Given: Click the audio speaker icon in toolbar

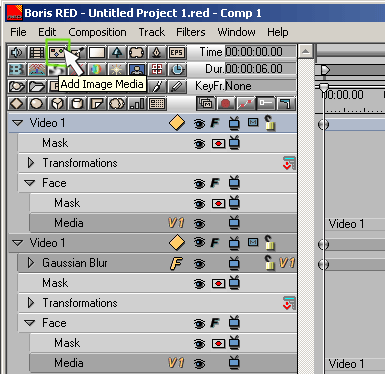Looking at the screenshot, I should click(x=17, y=52).
